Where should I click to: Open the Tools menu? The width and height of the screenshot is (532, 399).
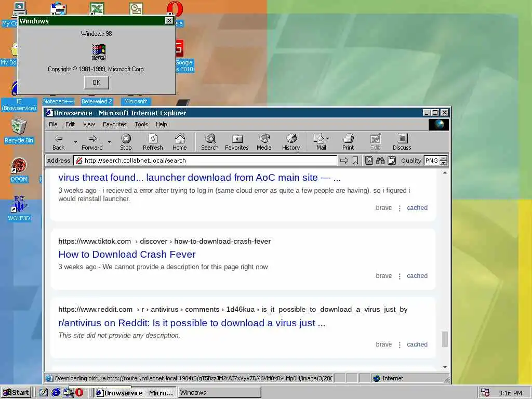[141, 124]
